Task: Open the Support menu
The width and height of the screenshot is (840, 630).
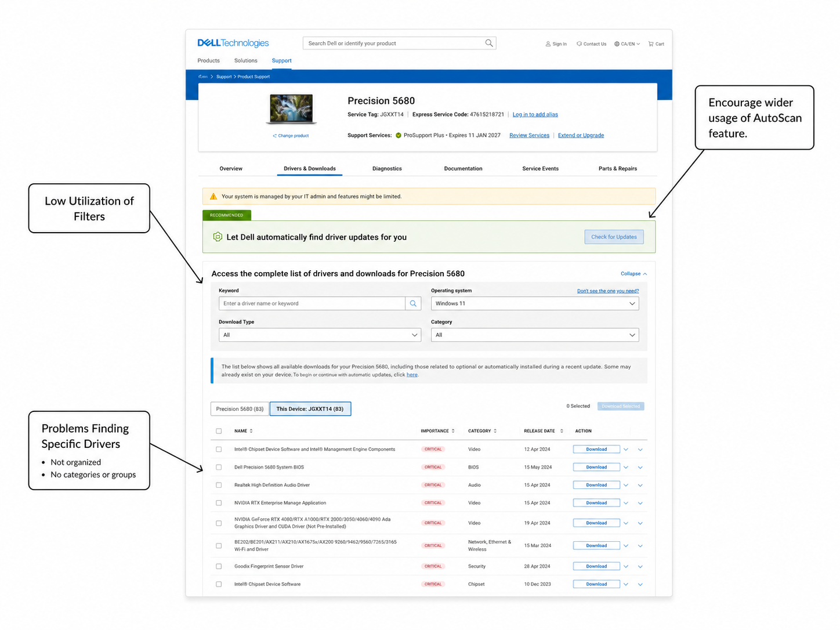Action: click(281, 60)
